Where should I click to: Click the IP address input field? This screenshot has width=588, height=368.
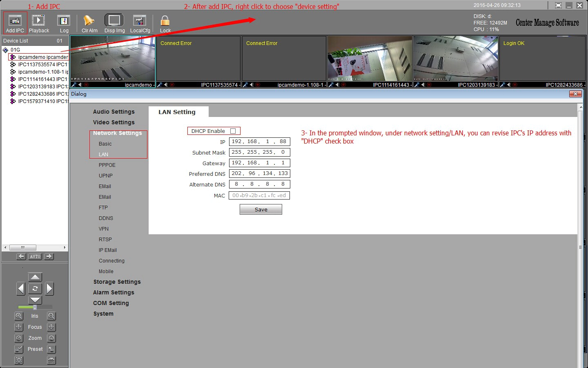coord(259,141)
